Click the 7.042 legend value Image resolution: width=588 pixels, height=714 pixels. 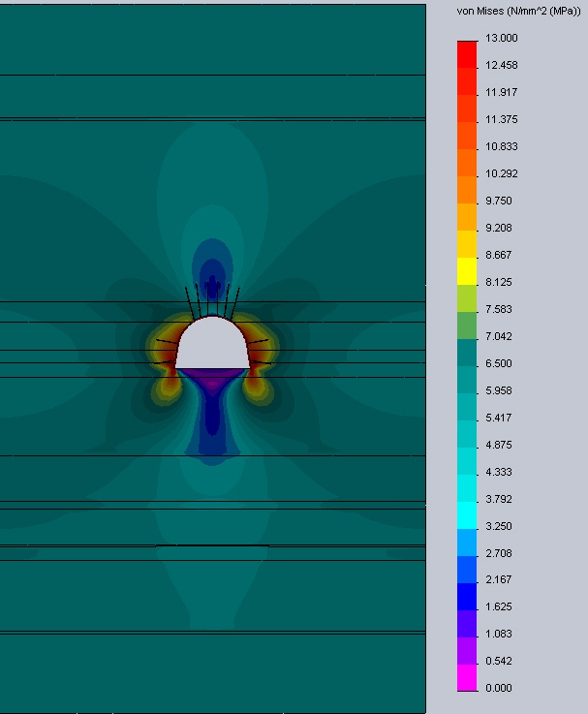499,336
